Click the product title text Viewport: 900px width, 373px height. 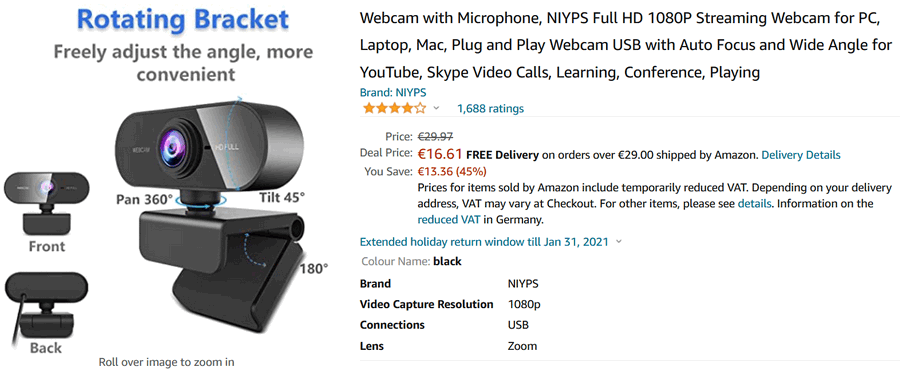tap(626, 45)
